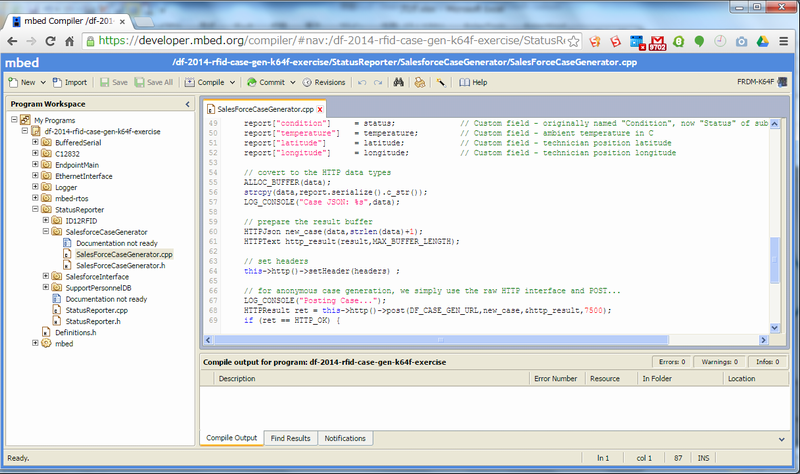Close the SalesForceCaseGenerator.cpp editor tab
Image resolution: width=800 pixels, height=474 pixels.
coord(319,108)
